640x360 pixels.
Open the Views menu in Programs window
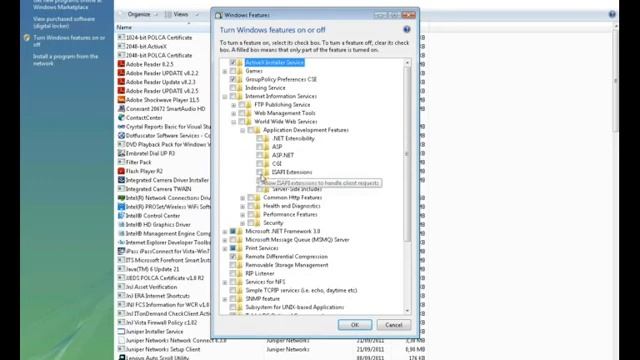(x=181, y=14)
